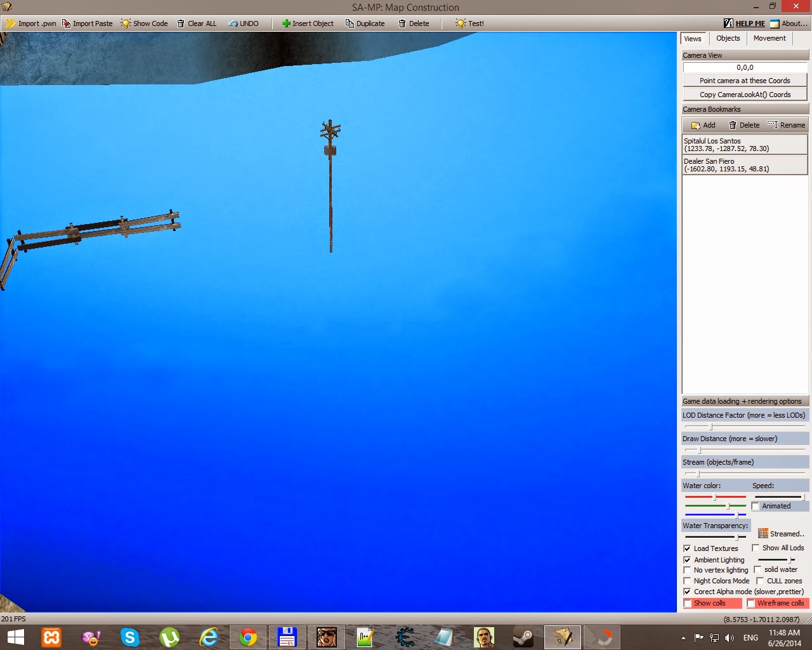Open the HELP ME link
The width and height of the screenshot is (812, 650).
point(745,23)
